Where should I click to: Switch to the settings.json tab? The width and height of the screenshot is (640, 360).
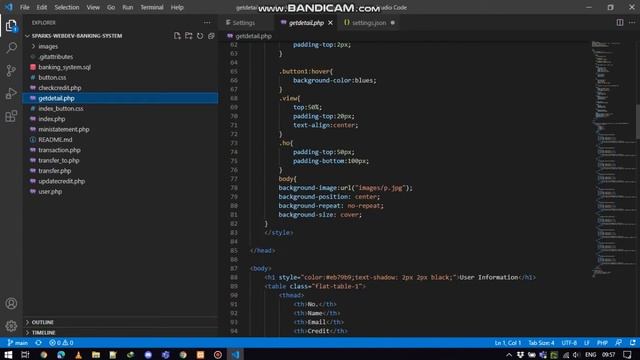click(369, 23)
